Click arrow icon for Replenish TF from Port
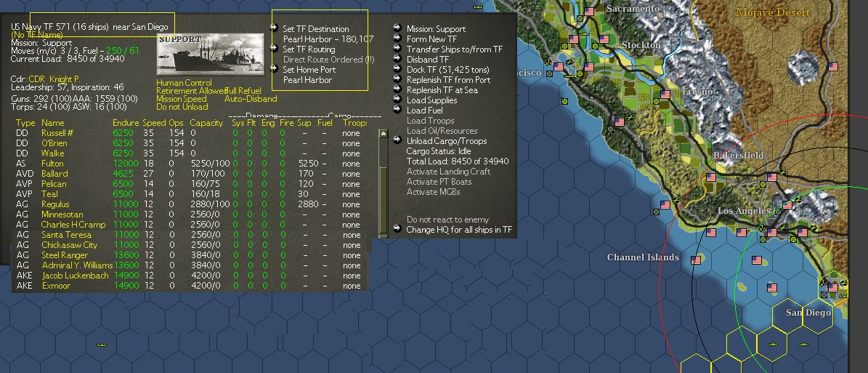This screenshot has height=373, width=868. coord(397,79)
